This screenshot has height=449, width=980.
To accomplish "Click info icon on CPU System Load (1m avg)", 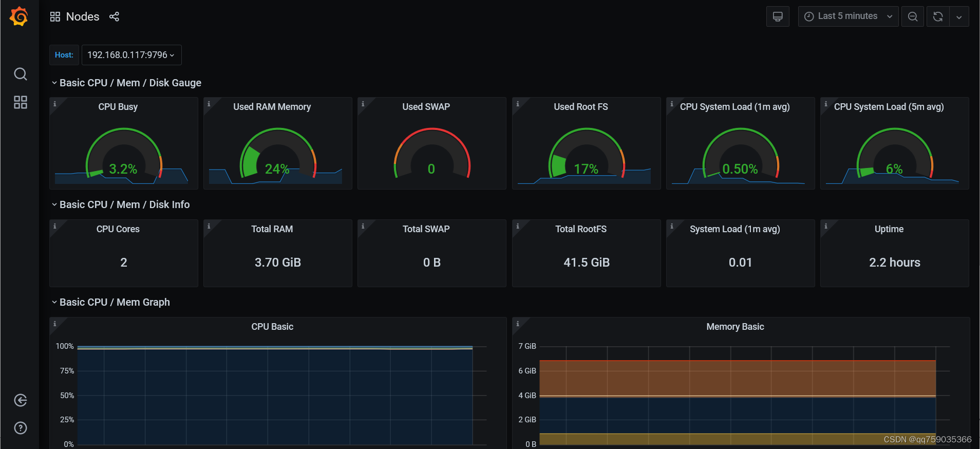I will 672,104.
